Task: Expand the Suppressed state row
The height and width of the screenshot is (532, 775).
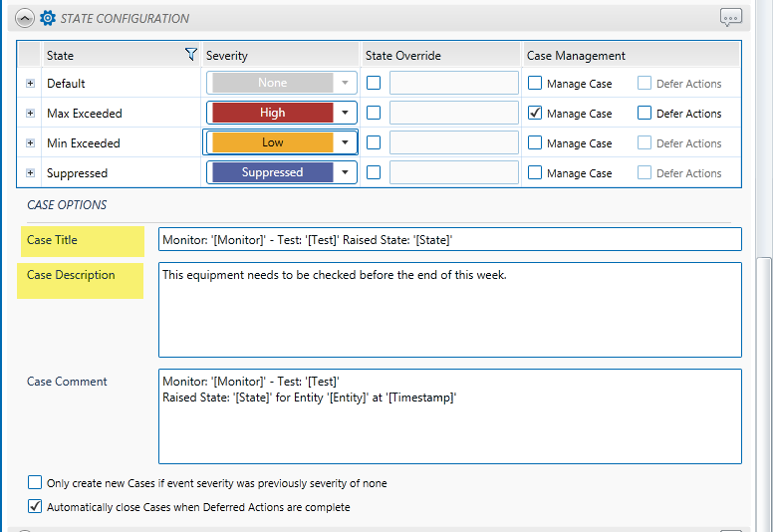Action: pos(30,173)
